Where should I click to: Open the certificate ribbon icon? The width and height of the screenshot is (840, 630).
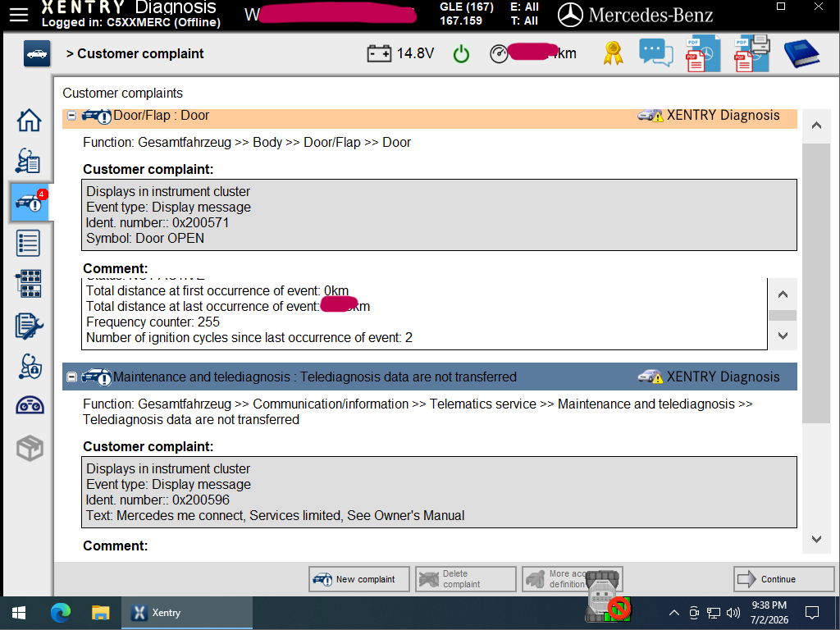tap(613, 53)
